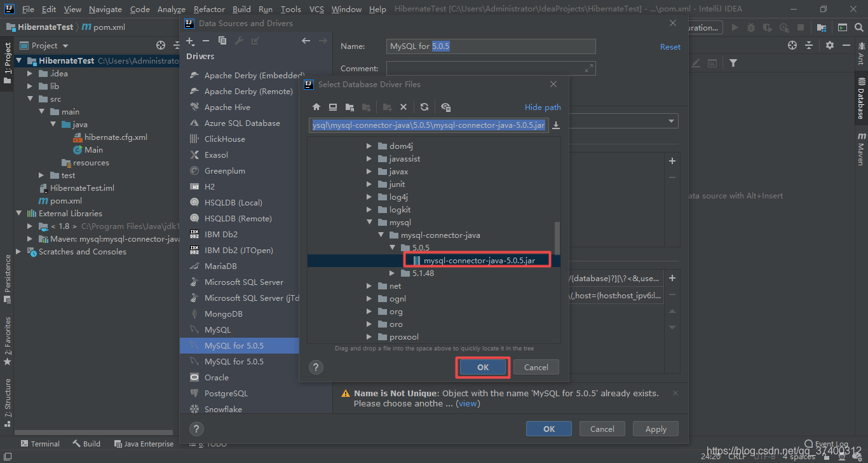Expand the log4j folder
Image resolution: width=868 pixels, height=463 pixels.
pyautogui.click(x=369, y=197)
